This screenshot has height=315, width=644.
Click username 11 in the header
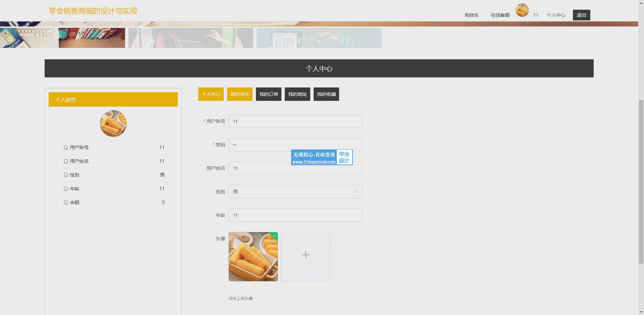click(x=536, y=15)
